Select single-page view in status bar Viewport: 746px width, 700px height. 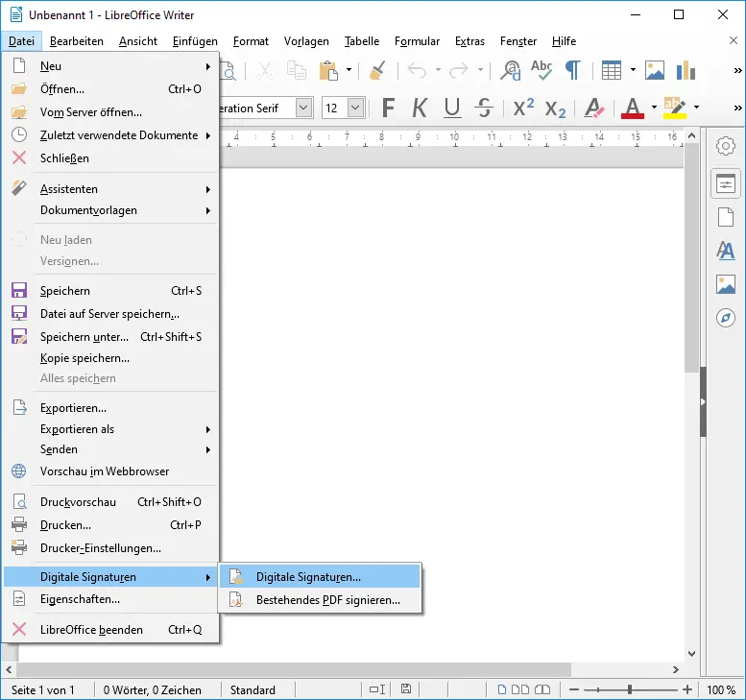point(501,689)
